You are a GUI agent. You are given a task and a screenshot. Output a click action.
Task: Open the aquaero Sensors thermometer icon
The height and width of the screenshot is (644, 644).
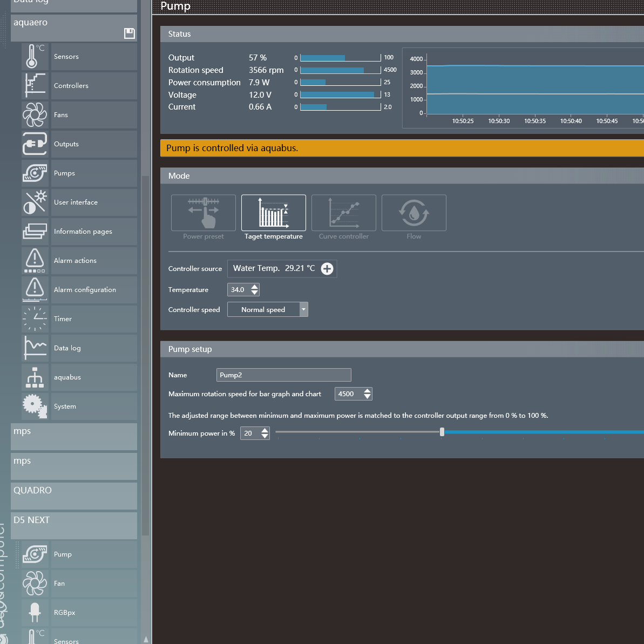(x=35, y=57)
